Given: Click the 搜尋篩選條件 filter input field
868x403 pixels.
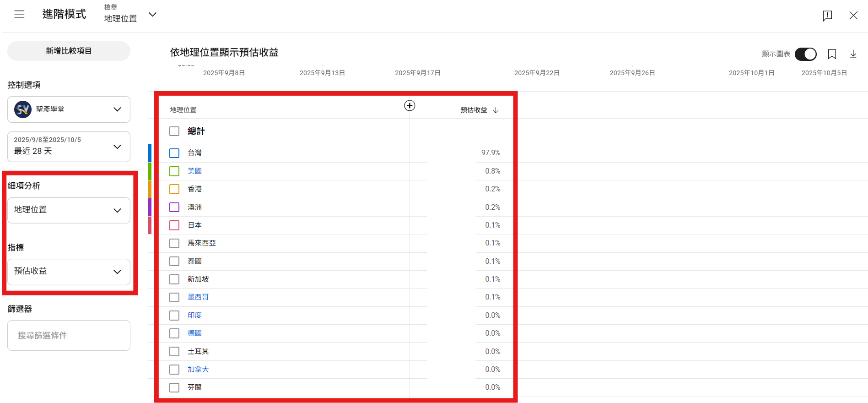Looking at the screenshot, I should (69, 335).
